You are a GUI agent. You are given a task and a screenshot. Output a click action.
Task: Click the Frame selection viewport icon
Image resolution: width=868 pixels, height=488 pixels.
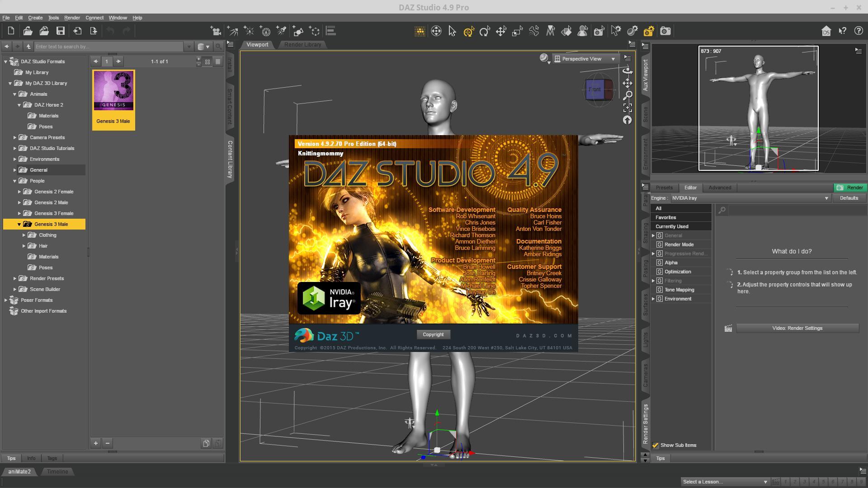627,108
